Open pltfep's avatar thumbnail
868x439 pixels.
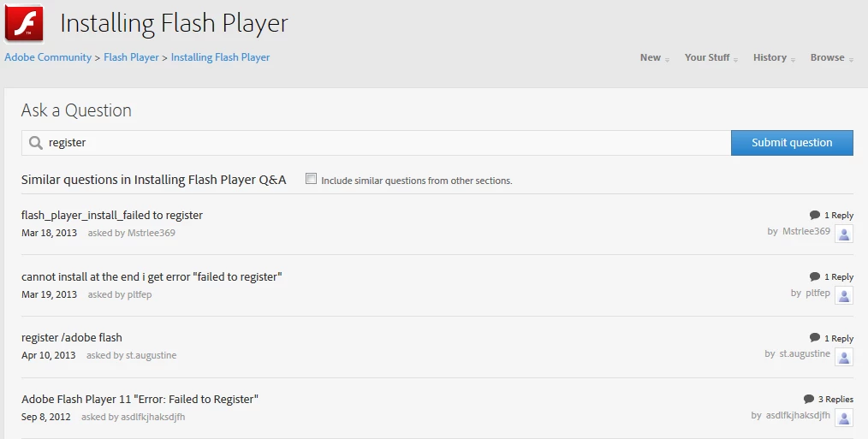coord(844,295)
